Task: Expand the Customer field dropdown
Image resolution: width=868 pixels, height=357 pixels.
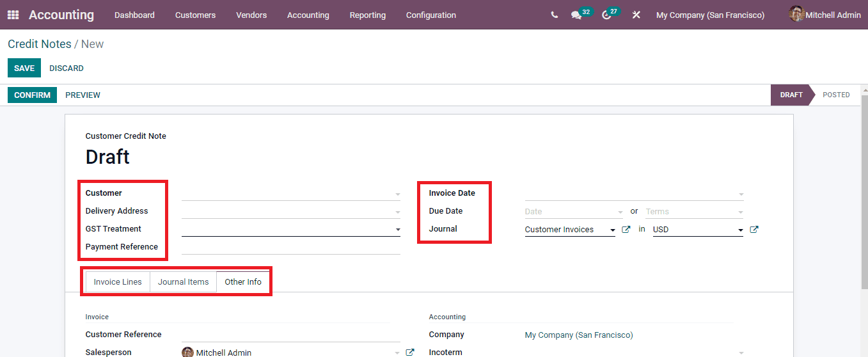Action: click(x=397, y=194)
